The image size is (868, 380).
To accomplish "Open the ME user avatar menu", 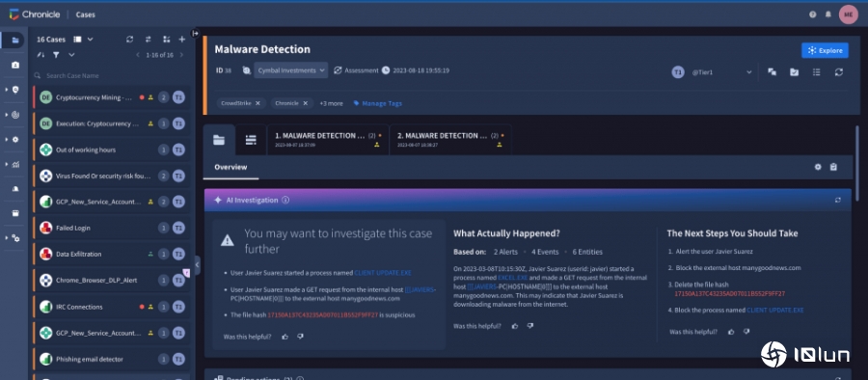I will click(848, 14).
